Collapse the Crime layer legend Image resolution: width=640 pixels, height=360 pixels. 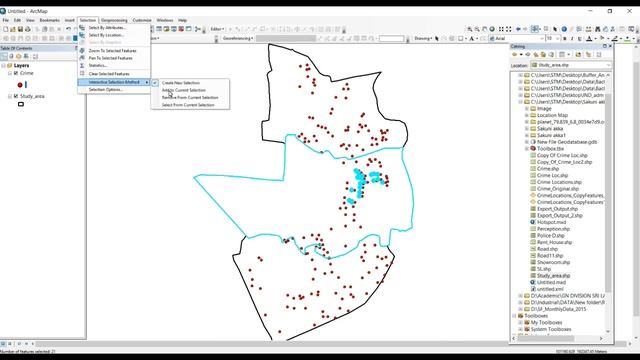coord(10,73)
